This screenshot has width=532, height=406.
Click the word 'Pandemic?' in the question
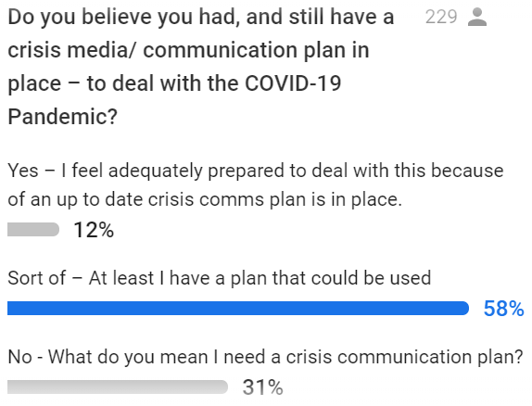pos(62,117)
